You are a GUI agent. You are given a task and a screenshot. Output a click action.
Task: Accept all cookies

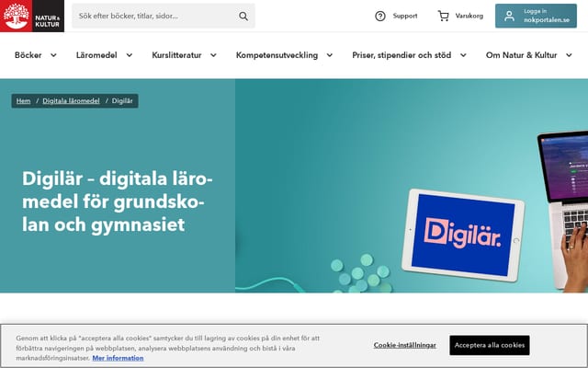pos(490,345)
